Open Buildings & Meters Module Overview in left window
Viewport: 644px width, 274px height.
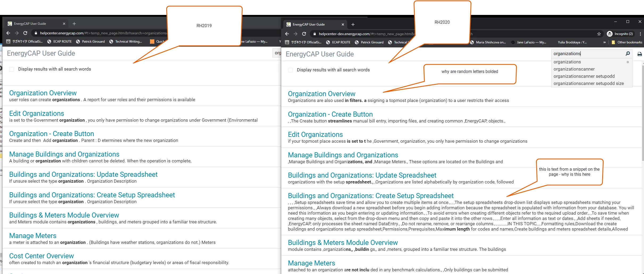click(x=64, y=215)
